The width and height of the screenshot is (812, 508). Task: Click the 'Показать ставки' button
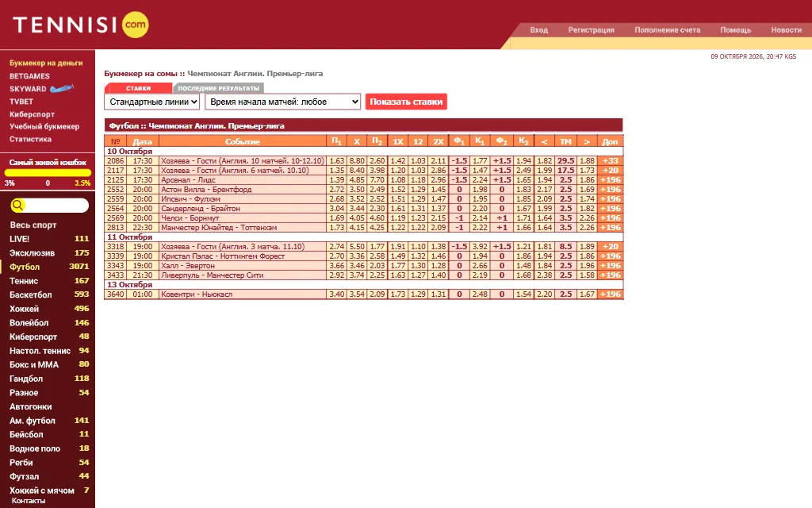[x=406, y=102]
